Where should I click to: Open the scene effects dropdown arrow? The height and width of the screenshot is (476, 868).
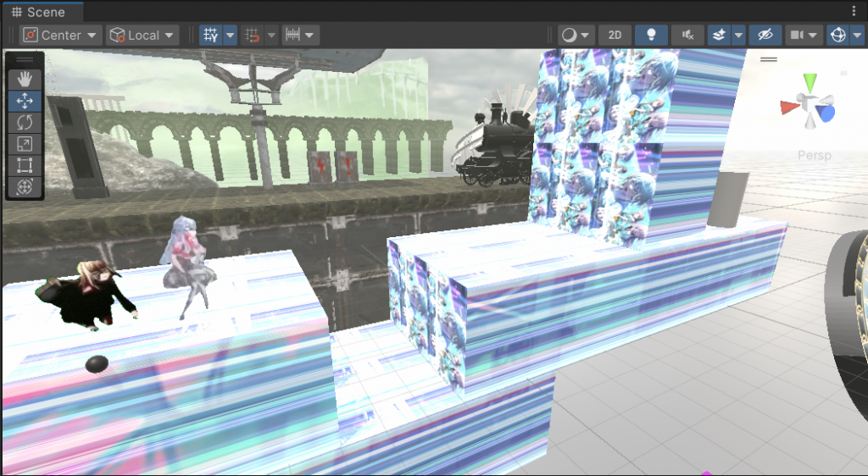[738, 36]
